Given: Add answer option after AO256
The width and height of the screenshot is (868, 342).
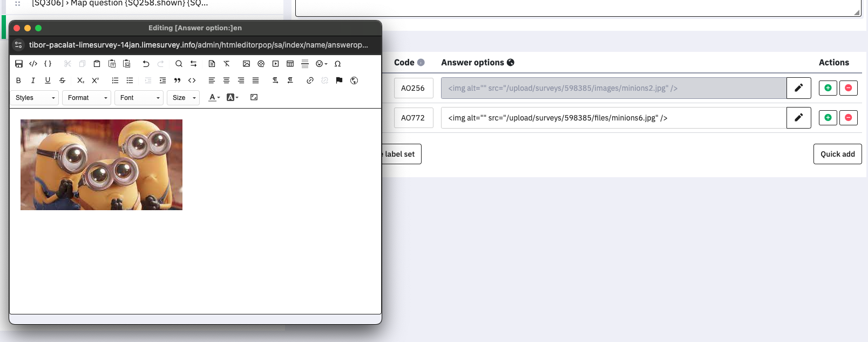Looking at the screenshot, I should coord(828,88).
